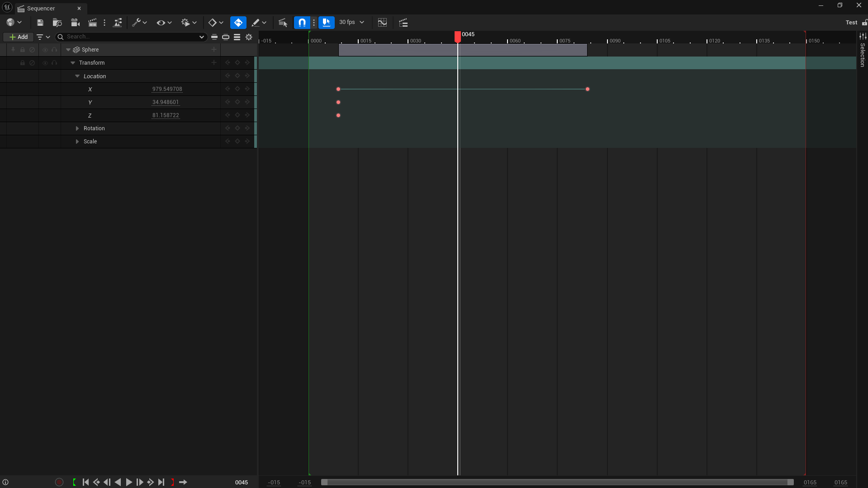Expand the Rotation property
This screenshot has height=488, width=868.
pyautogui.click(x=77, y=128)
